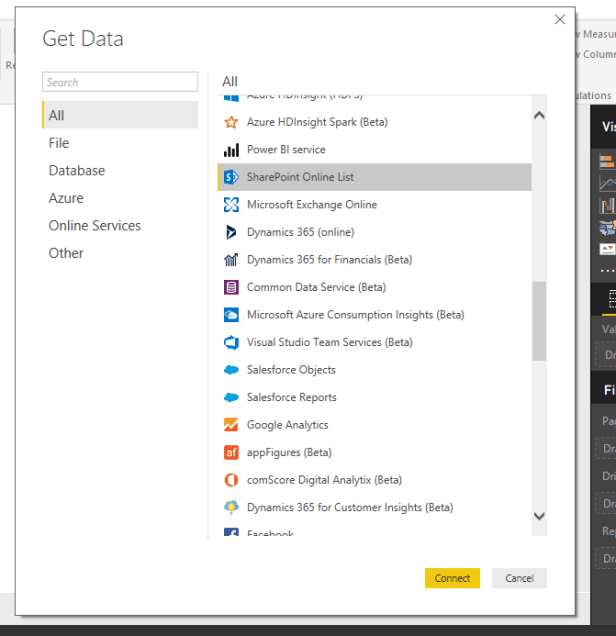The image size is (616, 636).
Task: Select Microsoft Azure Consumption Insights (Beta) entry
Action: point(374,315)
